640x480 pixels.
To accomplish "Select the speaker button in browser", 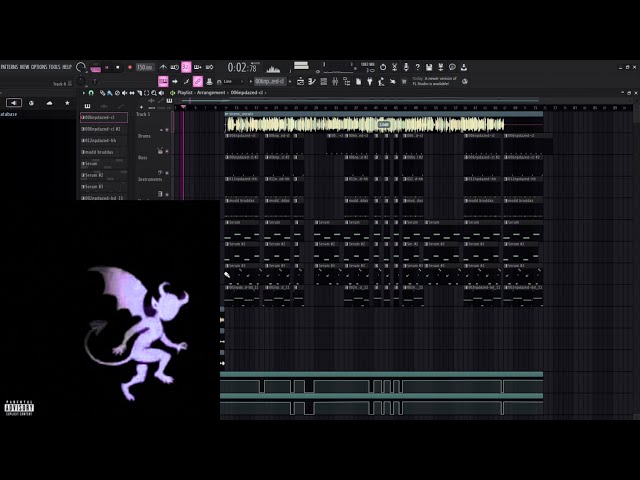I will click(13, 103).
